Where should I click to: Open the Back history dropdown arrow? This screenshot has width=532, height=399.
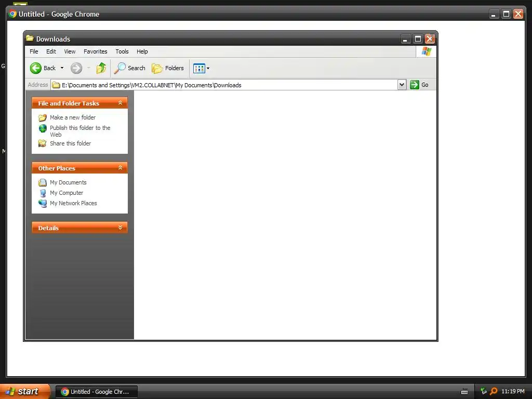[62, 68]
